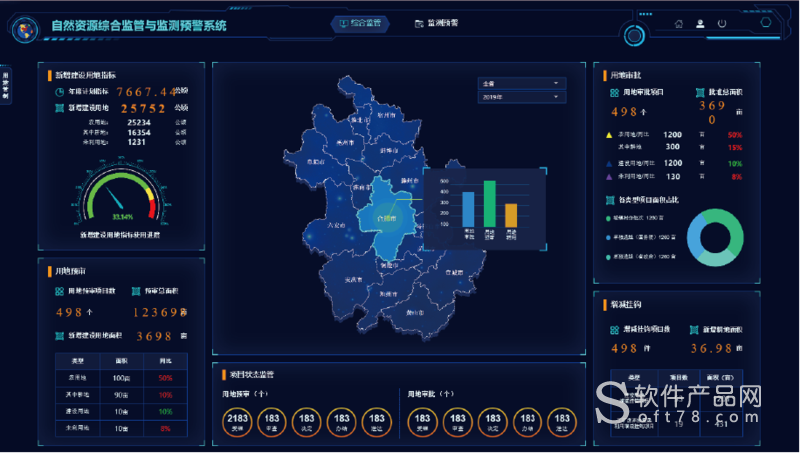Switch to the 综合监管 tab
The image size is (800, 453).
pyautogui.click(x=361, y=22)
